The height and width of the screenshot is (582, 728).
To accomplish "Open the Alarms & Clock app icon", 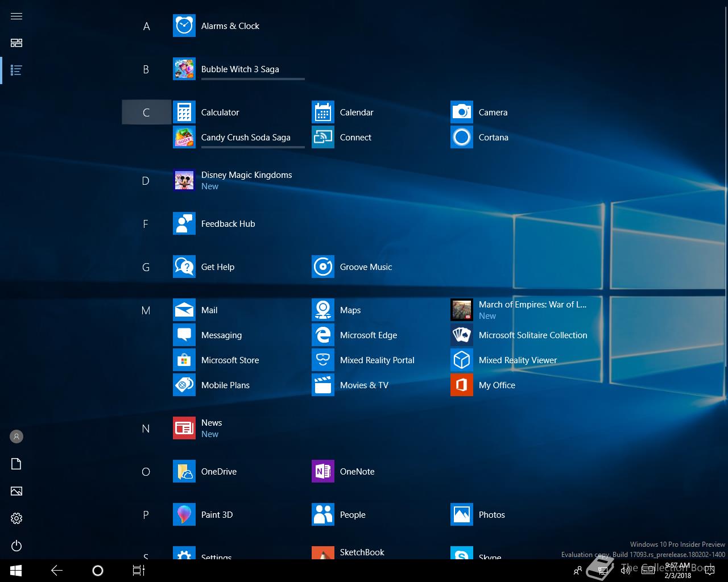I will coord(184,26).
